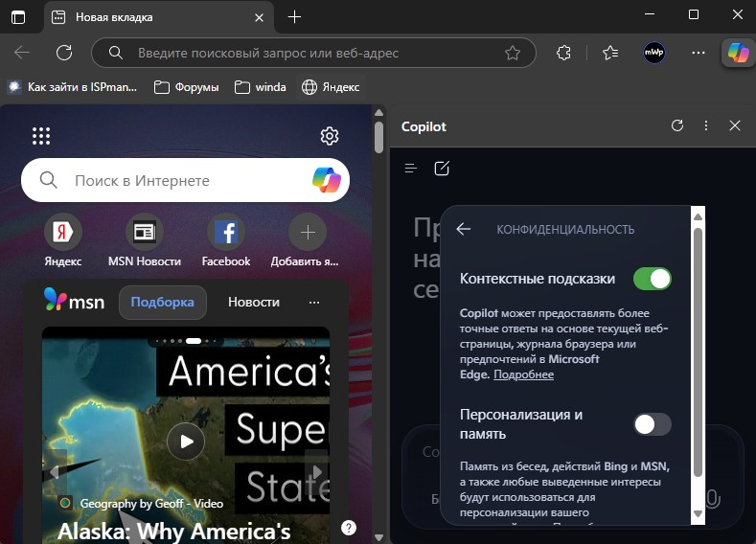The image size is (756, 544).
Task: Click new tab page scroll up arrow
Action: [379, 113]
